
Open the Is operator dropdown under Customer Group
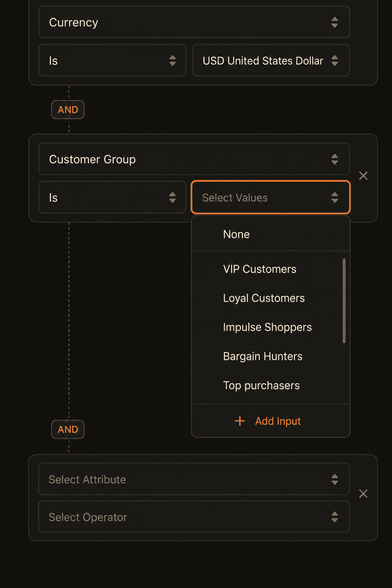[x=112, y=198]
